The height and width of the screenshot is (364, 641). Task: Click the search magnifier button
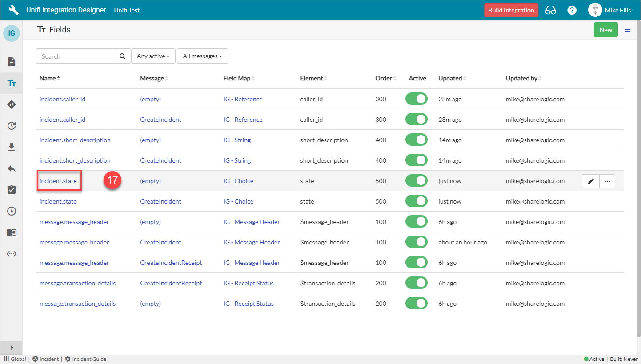coord(122,56)
